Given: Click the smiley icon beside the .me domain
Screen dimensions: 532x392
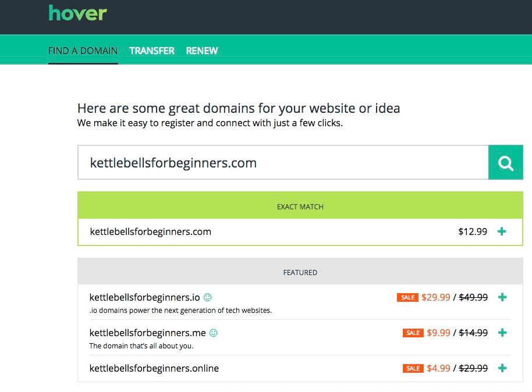Looking at the screenshot, I should (214, 333).
